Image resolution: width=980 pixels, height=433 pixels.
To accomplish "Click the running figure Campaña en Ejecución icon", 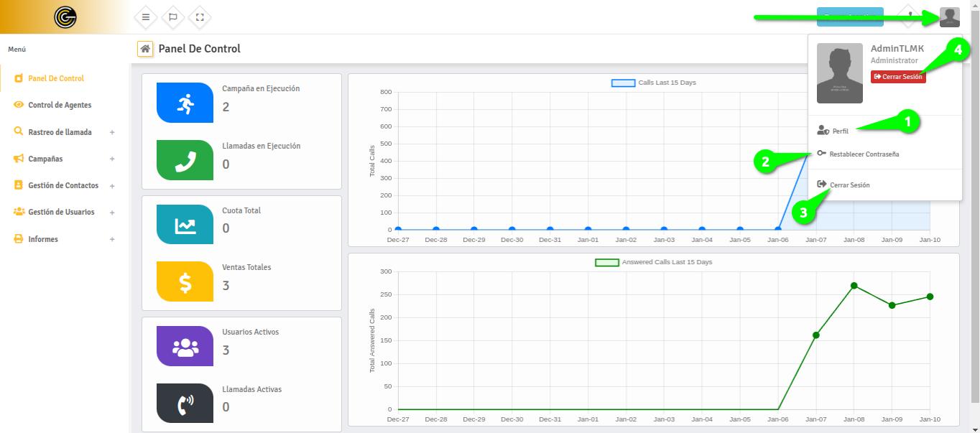I will click(185, 103).
